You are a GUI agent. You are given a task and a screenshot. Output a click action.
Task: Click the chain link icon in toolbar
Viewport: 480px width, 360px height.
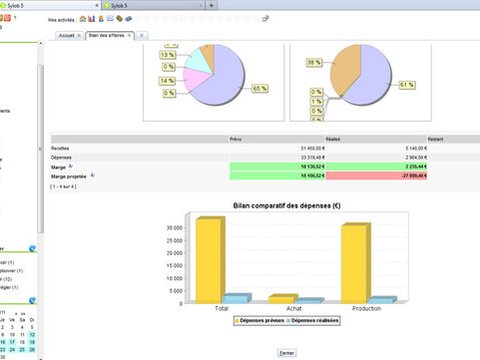click(x=265, y=19)
